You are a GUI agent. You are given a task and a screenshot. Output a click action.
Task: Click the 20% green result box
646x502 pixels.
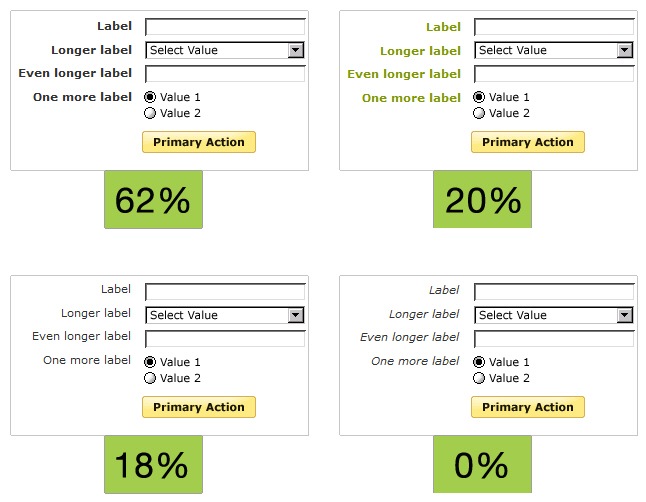482,199
